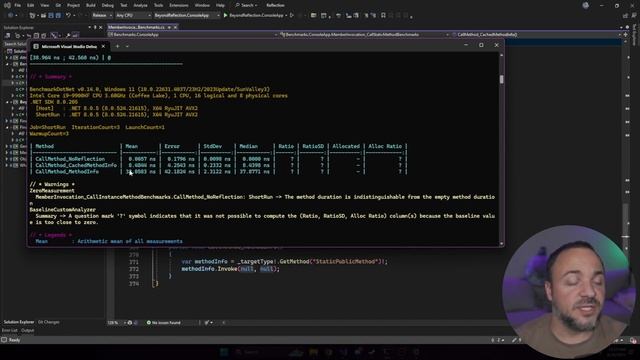Open the Project menu
This screenshot has width=640, height=360.
pyautogui.click(x=73, y=5)
